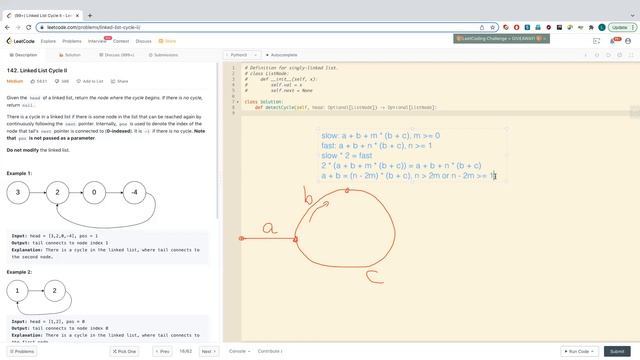Switch to the Solution tab
The image size is (640, 360).
click(x=70, y=55)
